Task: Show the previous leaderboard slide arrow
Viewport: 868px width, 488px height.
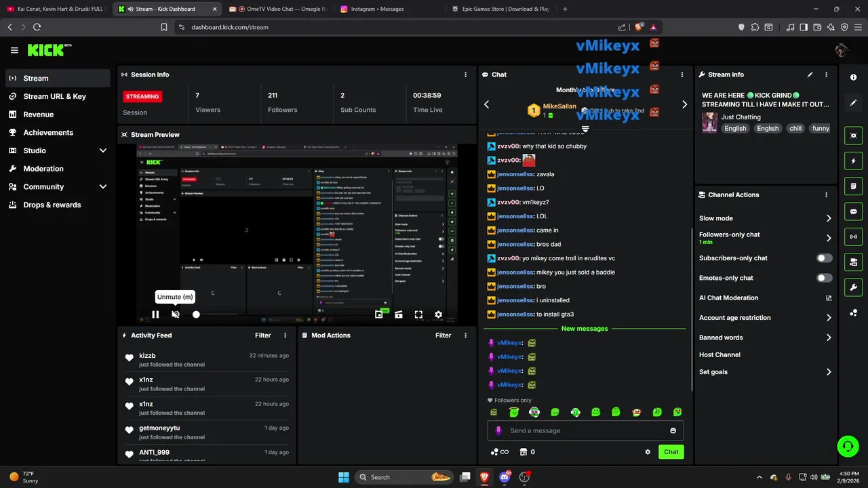Action: (x=486, y=104)
